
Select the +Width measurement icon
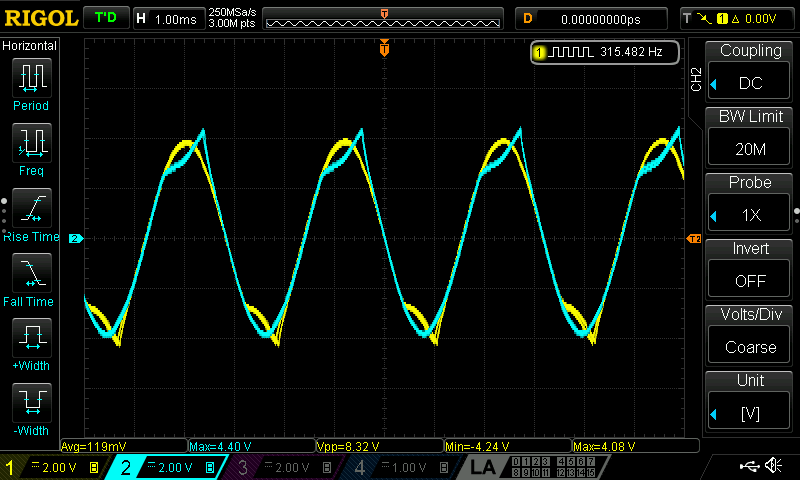(31, 340)
